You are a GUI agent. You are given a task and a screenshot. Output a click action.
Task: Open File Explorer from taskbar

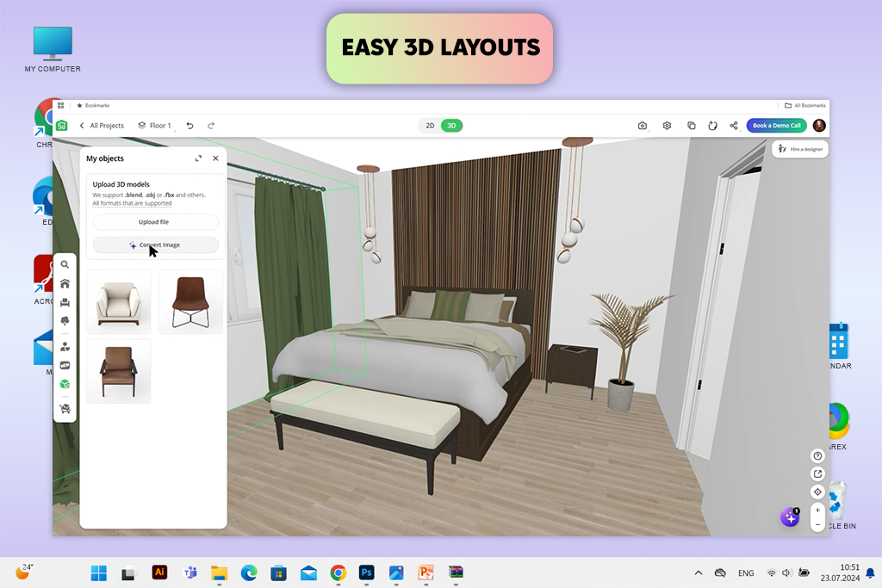click(219, 573)
